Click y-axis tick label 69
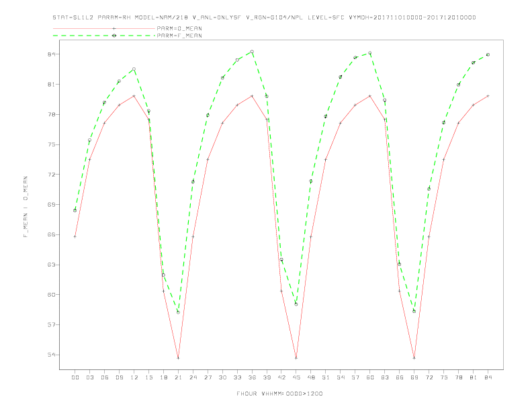 [x=52, y=204]
